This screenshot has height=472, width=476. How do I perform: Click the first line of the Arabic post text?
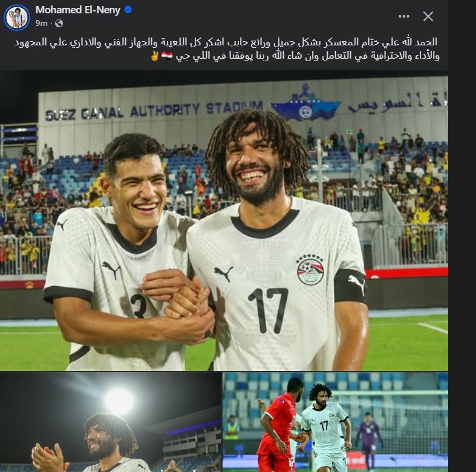tap(226, 42)
